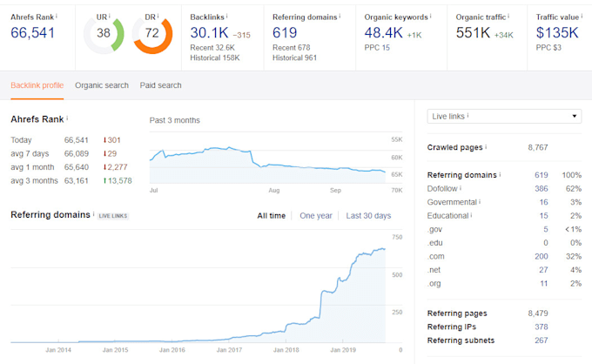Click the Crawled pages value 8,767
Viewport: 592px width, 364px height.
click(538, 148)
